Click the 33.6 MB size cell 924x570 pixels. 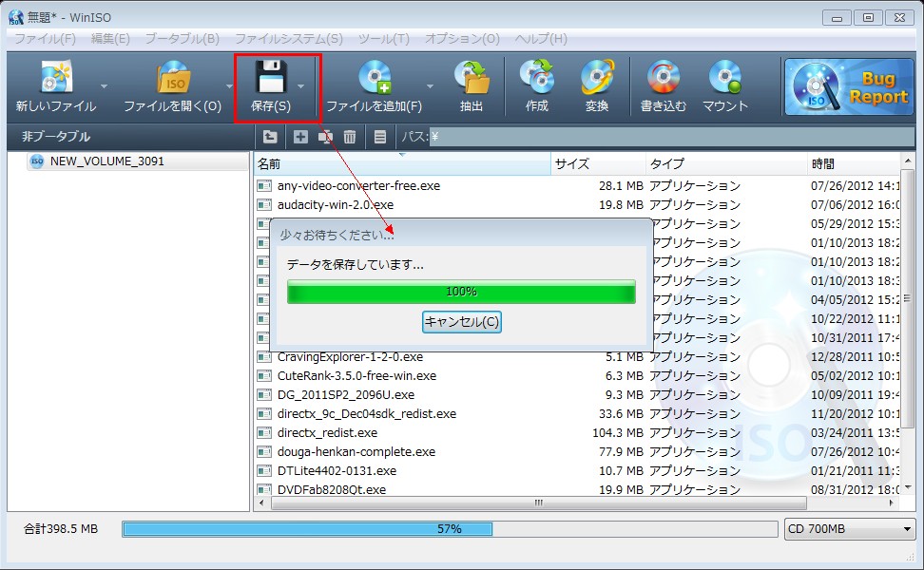pyautogui.click(x=621, y=414)
